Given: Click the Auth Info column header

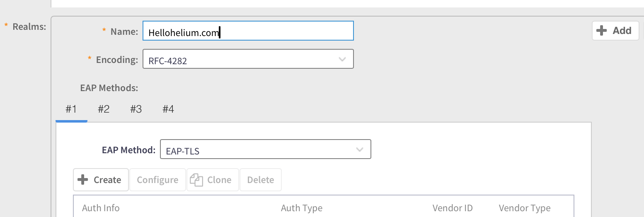Looking at the screenshot, I should click(x=101, y=208).
